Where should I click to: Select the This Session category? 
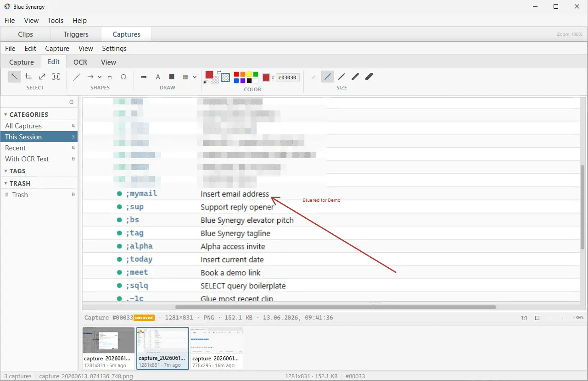pos(39,137)
